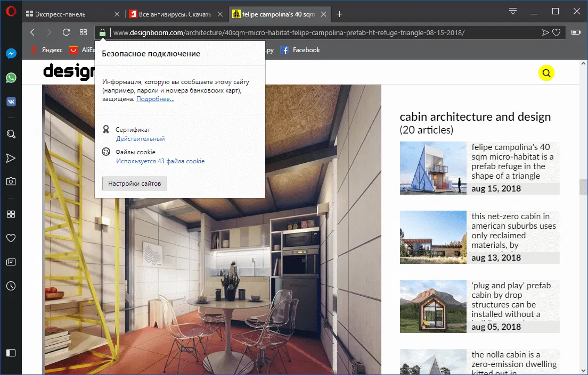This screenshot has height=375, width=588.
Task: Open the My Flow sidebar icon
Action: pyautogui.click(x=11, y=158)
